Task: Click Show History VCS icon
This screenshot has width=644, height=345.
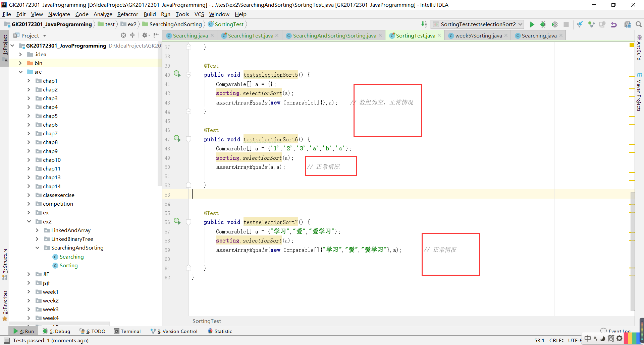Action: click(x=602, y=24)
